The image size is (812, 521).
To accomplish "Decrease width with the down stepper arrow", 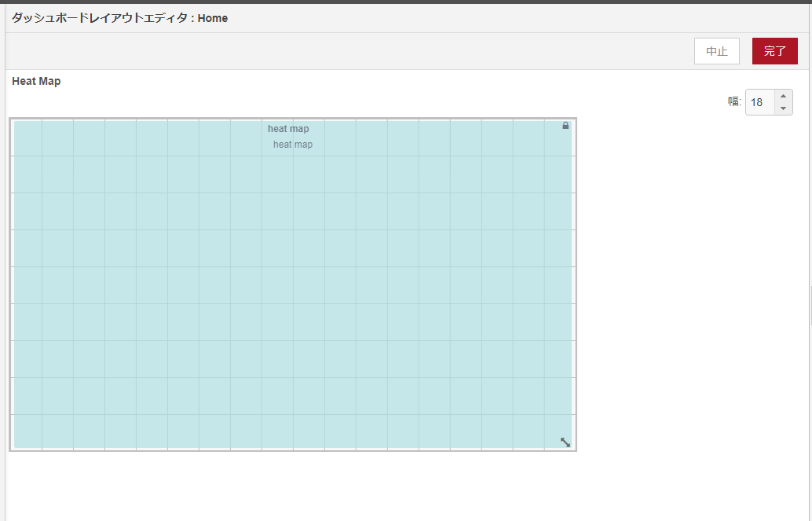I will pos(783,108).
